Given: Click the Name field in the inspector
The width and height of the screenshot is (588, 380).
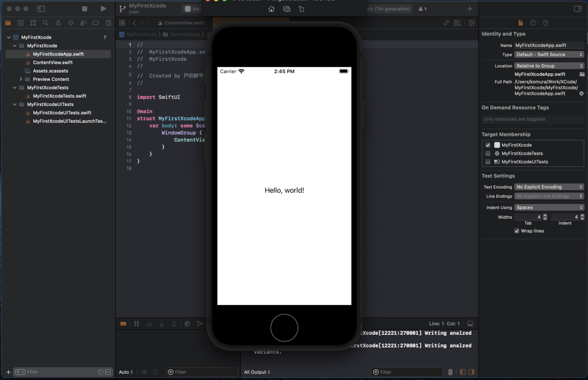Looking at the screenshot, I should pos(549,45).
